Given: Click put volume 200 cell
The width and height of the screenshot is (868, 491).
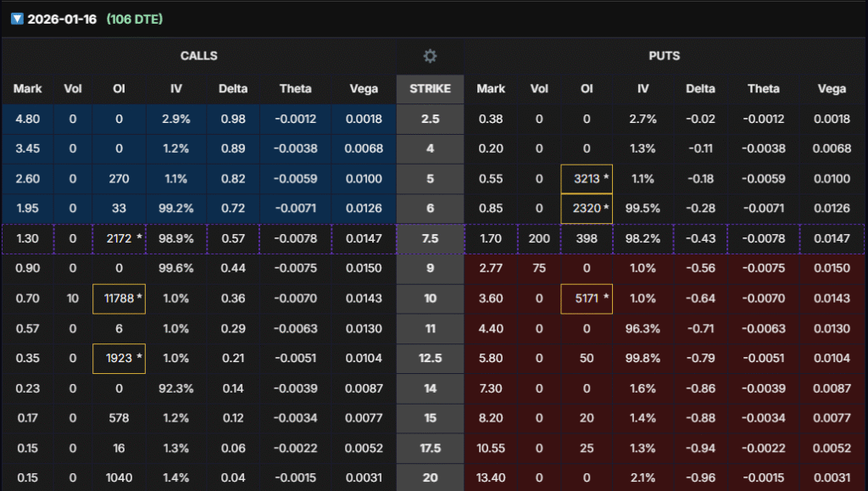Looking at the screenshot, I should (539, 239).
